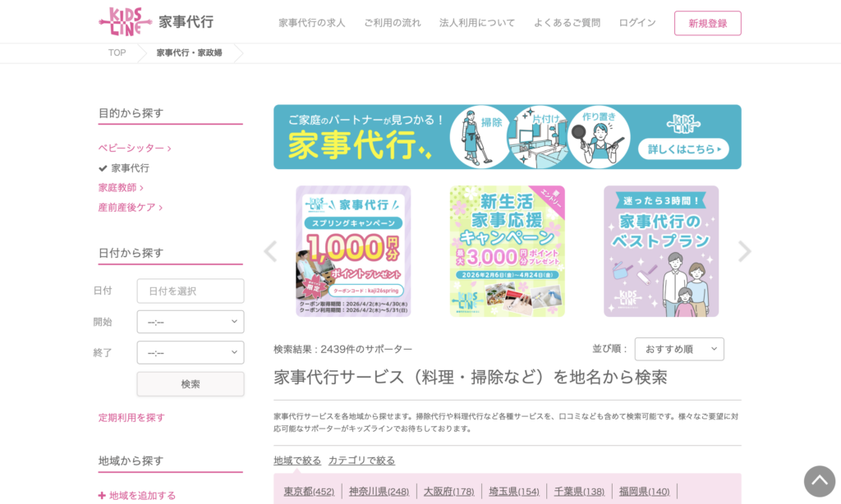Open the 開始 time dropdown
The width and height of the screenshot is (841, 504).
pyautogui.click(x=191, y=322)
